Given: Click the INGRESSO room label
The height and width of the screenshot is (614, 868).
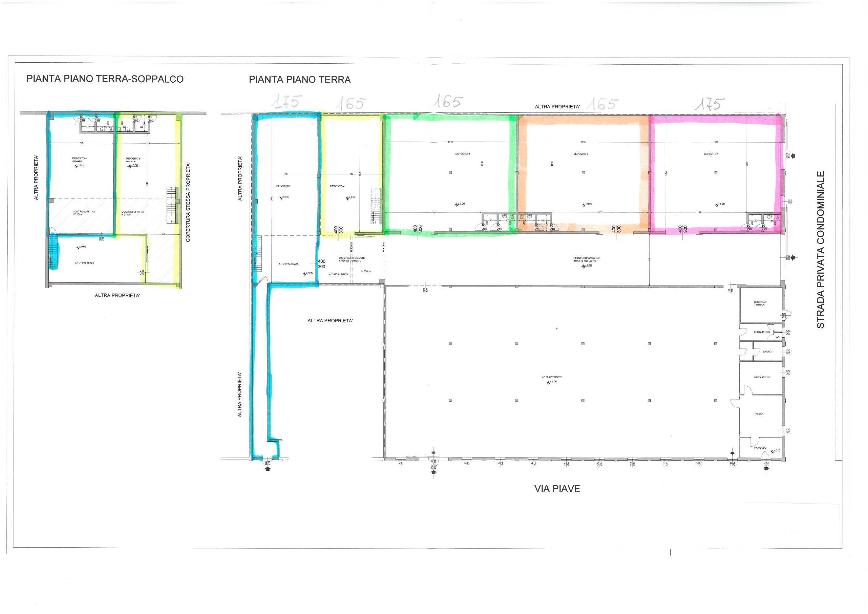Looking at the screenshot, I should (x=760, y=448).
